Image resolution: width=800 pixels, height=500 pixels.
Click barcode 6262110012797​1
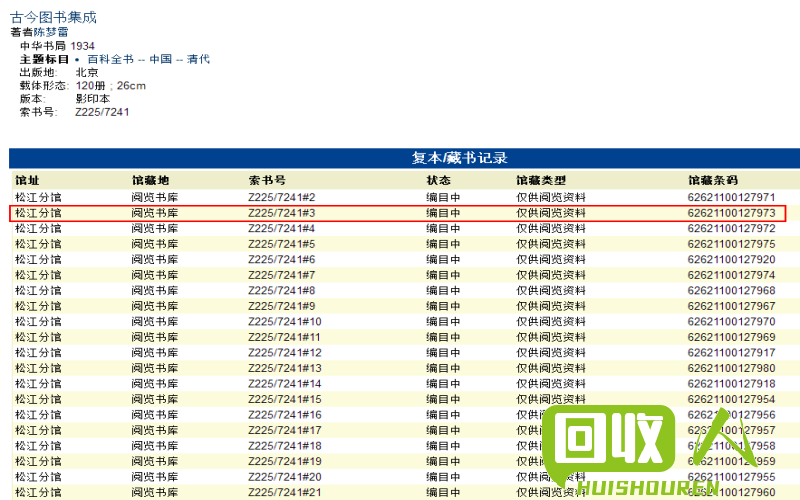(x=731, y=197)
